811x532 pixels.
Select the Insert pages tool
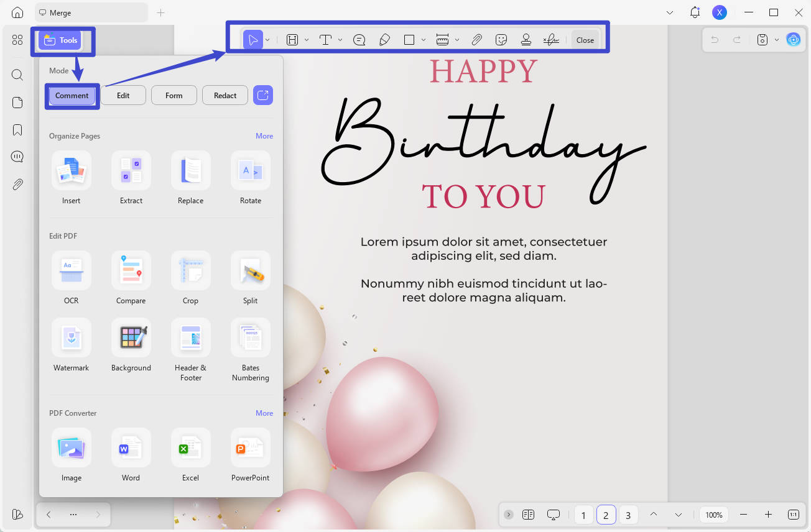[72, 178]
